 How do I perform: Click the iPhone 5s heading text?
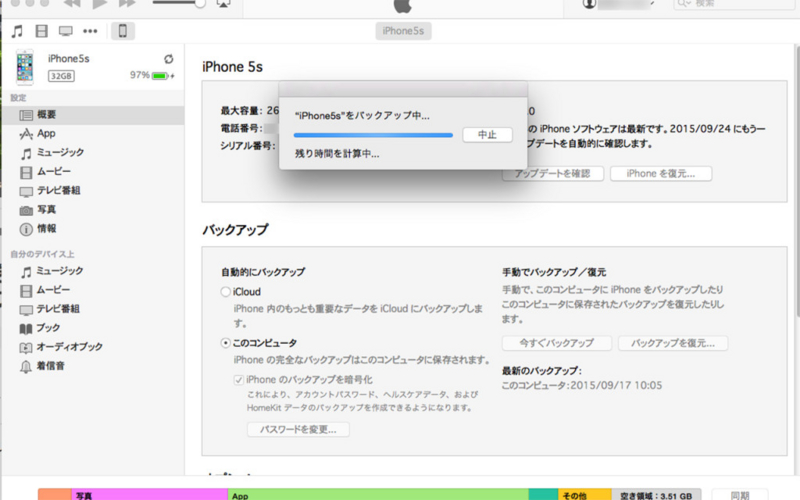pyautogui.click(x=232, y=67)
